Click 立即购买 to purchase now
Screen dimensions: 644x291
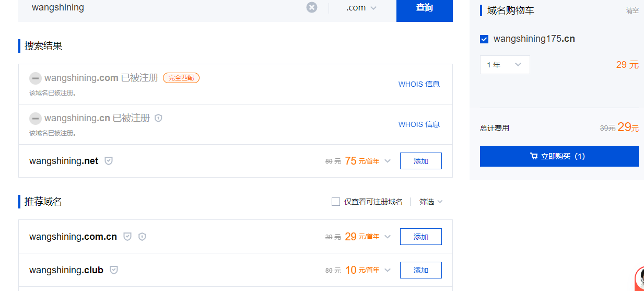click(559, 156)
